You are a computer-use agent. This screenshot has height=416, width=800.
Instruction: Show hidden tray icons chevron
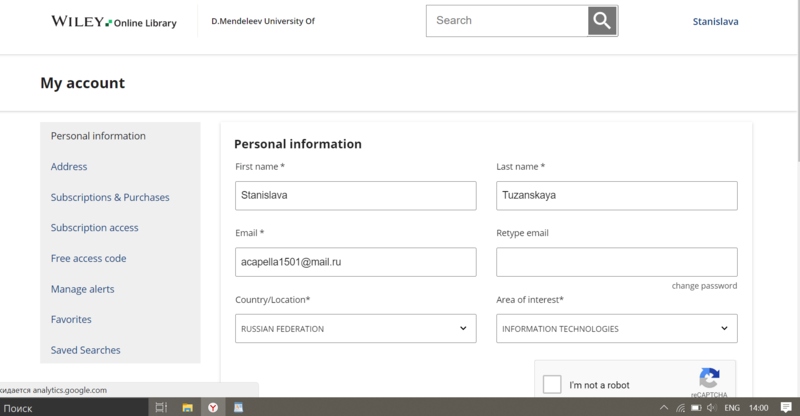(x=664, y=407)
